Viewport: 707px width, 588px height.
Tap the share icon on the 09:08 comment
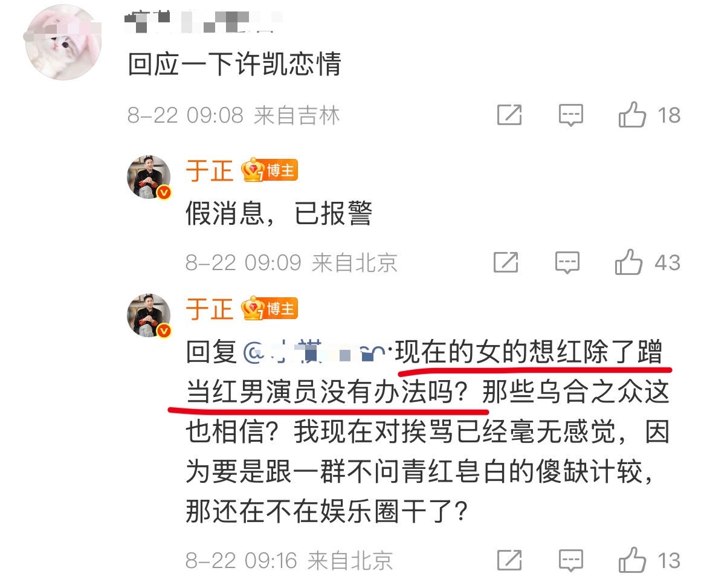click(x=509, y=115)
